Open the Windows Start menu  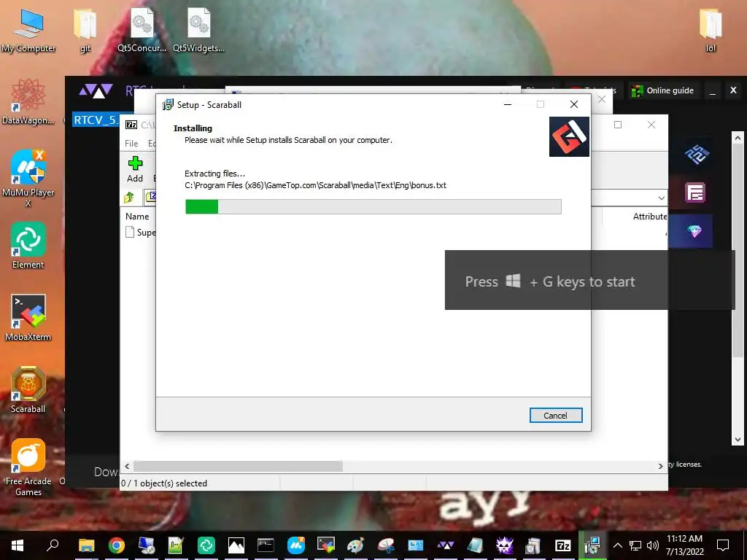coord(18,545)
